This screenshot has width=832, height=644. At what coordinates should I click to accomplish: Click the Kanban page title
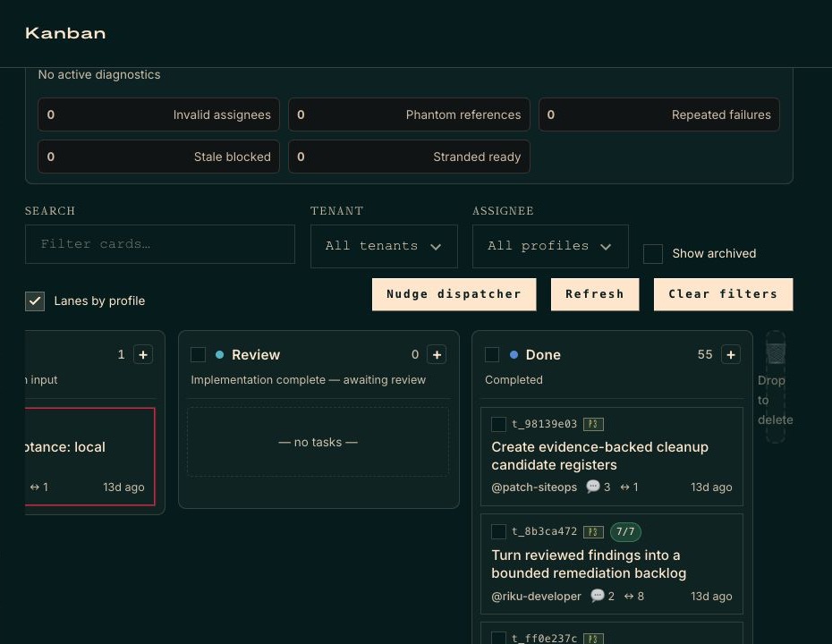pos(65,33)
